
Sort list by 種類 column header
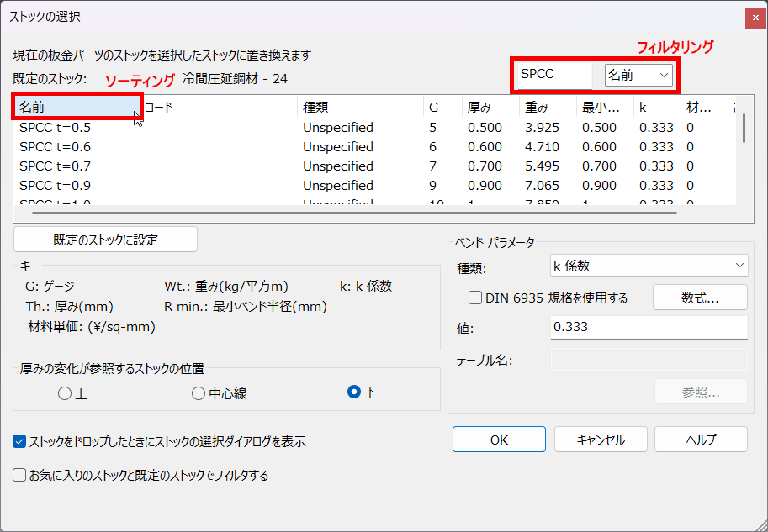tap(360, 108)
